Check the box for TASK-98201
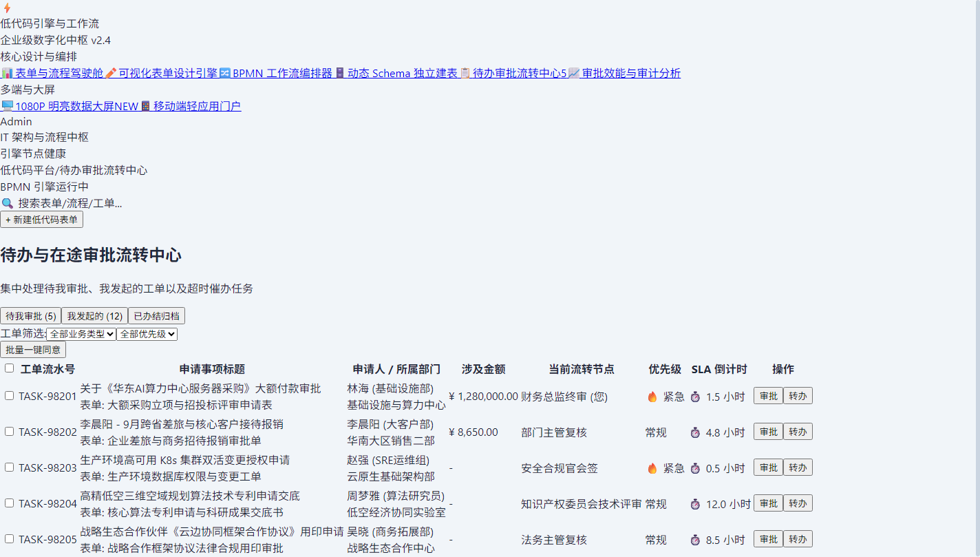 (x=9, y=396)
